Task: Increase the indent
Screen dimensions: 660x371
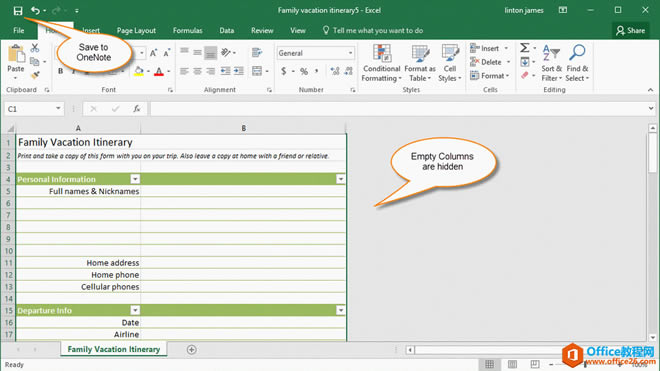Action: coord(239,71)
